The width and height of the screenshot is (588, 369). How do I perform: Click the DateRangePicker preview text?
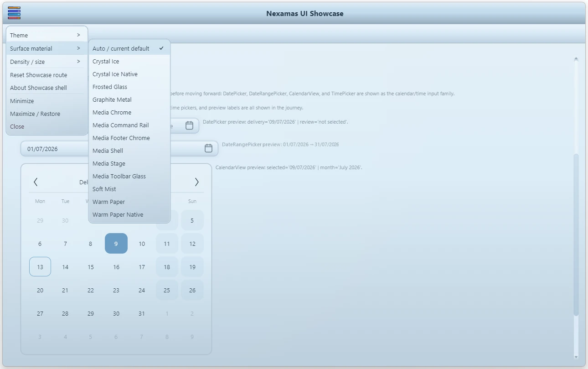coord(280,144)
